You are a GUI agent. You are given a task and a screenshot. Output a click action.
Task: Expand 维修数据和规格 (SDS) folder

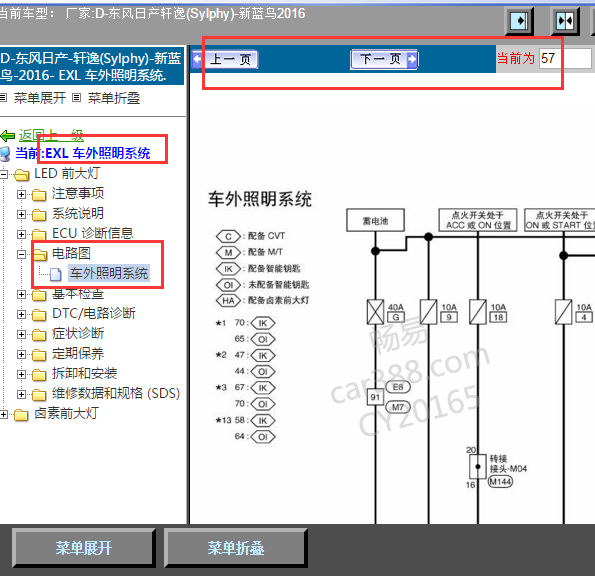21,394
